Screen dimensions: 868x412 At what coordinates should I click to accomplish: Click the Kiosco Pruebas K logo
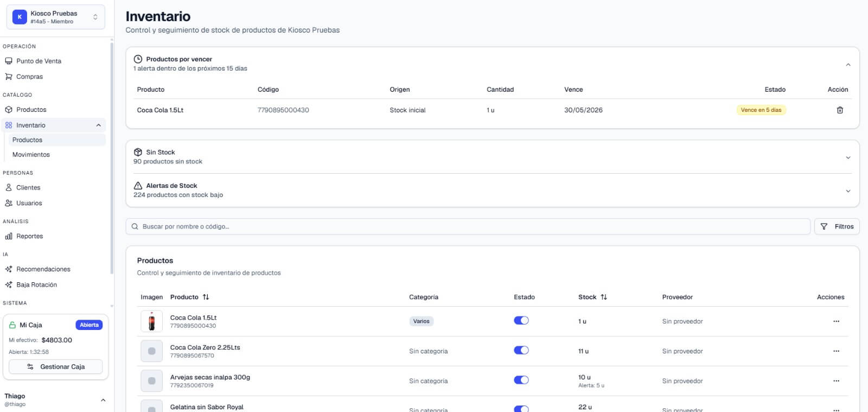coord(20,17)
